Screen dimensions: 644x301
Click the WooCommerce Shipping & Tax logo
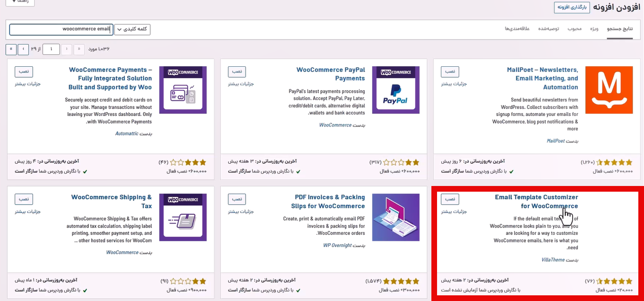[184, 217]
